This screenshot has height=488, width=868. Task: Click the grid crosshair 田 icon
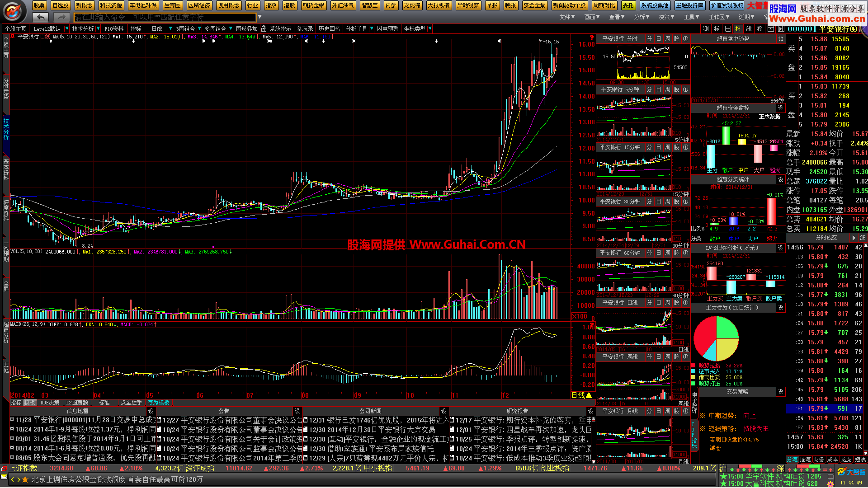728,29
